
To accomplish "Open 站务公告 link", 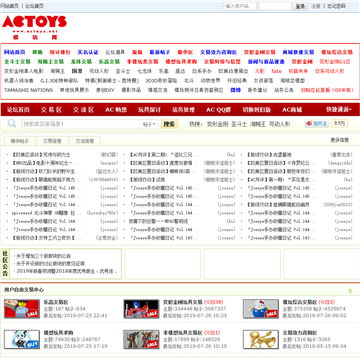I will click(x=284, y=90).
